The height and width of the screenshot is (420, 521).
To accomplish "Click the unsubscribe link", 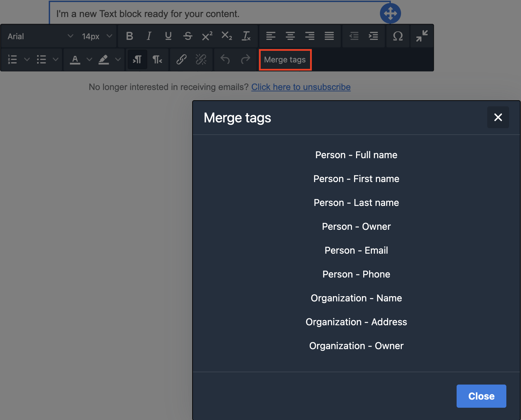I will pyautogui.click(x=301, y=87).
